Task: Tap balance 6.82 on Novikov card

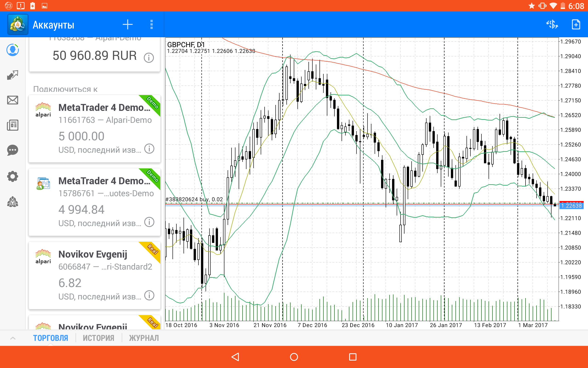Action: 70,283
